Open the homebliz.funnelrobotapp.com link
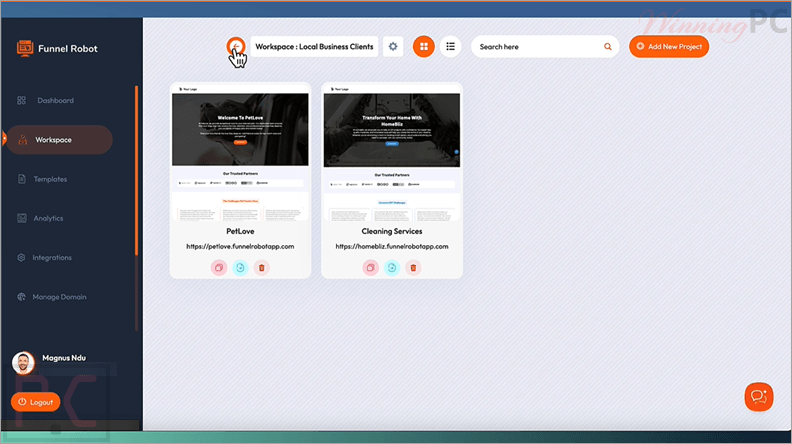This screenshot has height=444, width=792. [x=392, y=246]
